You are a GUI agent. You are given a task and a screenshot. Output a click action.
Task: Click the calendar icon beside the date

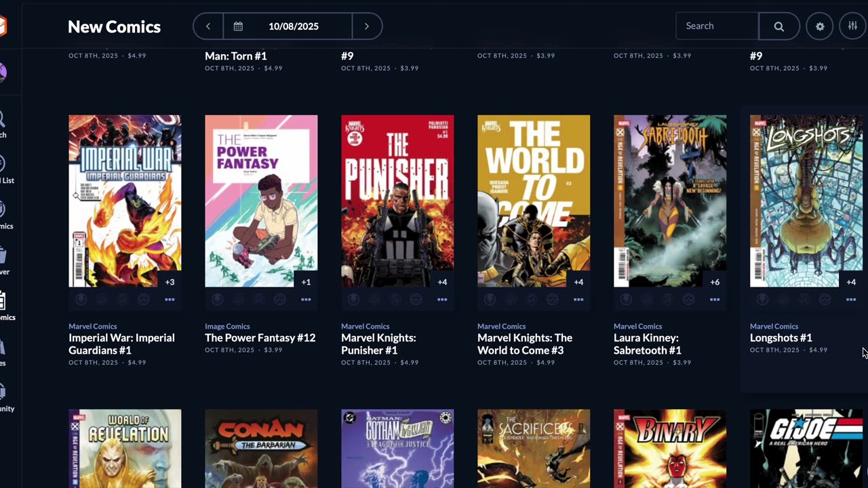(x=238, y=26)
